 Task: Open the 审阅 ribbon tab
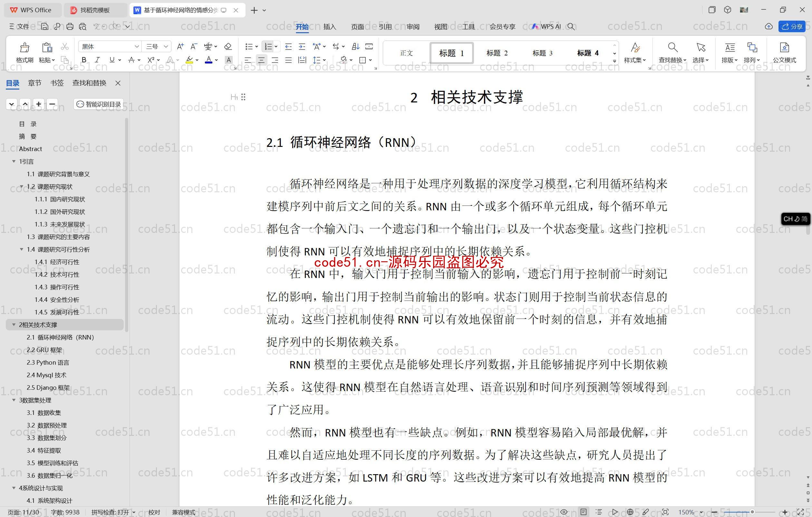tap(413, 27)
